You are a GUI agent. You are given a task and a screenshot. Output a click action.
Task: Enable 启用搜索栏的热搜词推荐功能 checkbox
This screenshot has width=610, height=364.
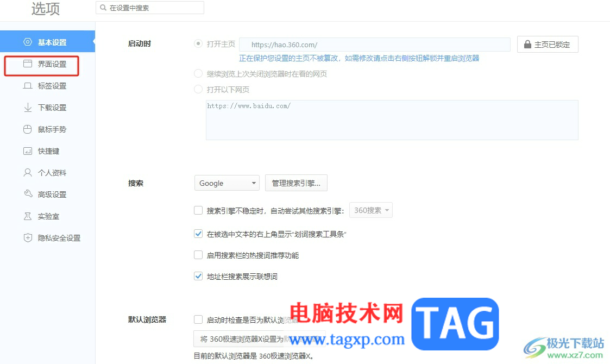pos(198,255)
